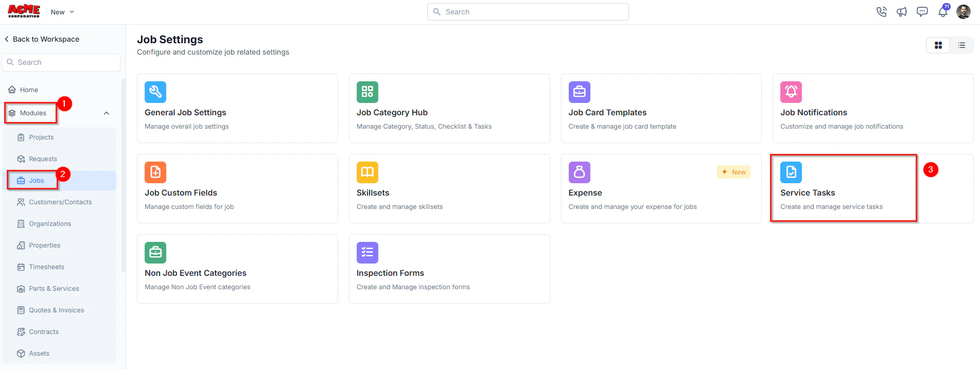The width and height of the screenshot is (980, 369).
Task: Open the New dropdown menu
Action: click(x=62, y=12)
